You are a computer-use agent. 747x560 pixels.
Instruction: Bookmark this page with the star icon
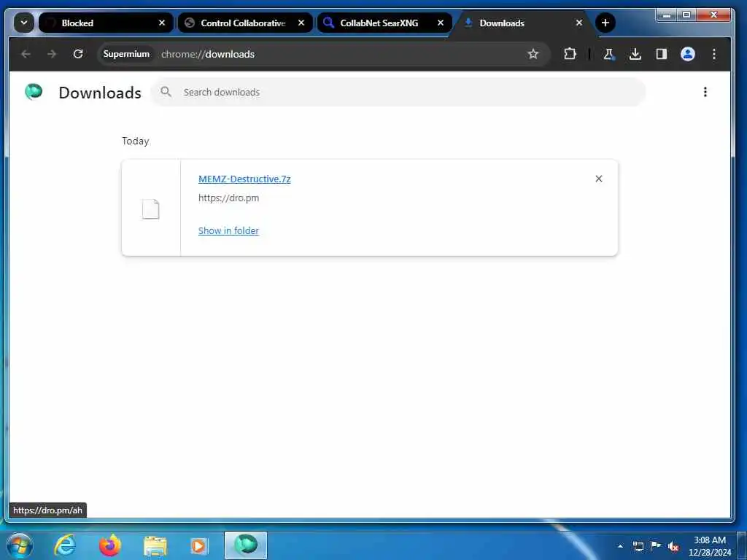(x=533, y=54)
